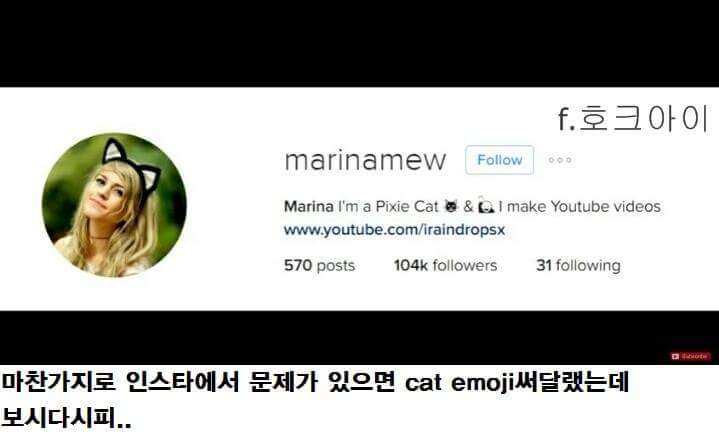
Task: Click the Follow button
Action: click(499, 160)
